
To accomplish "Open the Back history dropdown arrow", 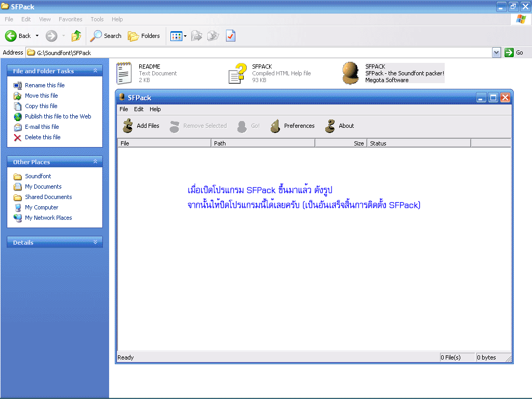I will tap(37, 36).
